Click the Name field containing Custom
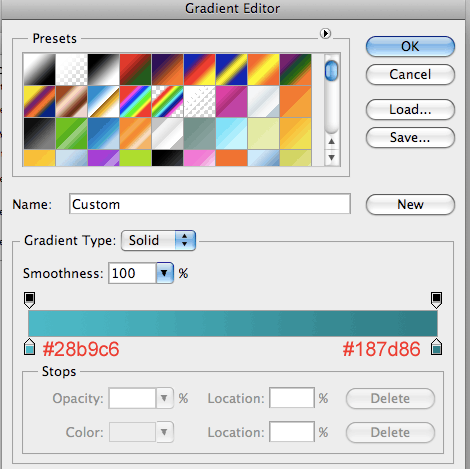The image size is (470, 469). coord(210,204)
